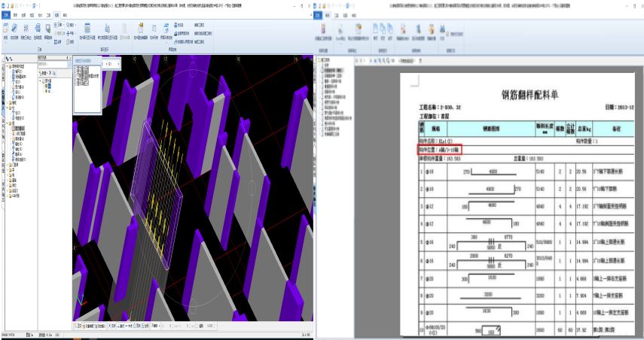Image resolution: width=644 pixels, height=340 pixels.
Task: Click the first large ribbon icon in the 3D modeling window
Action: [x=5, y=29]
